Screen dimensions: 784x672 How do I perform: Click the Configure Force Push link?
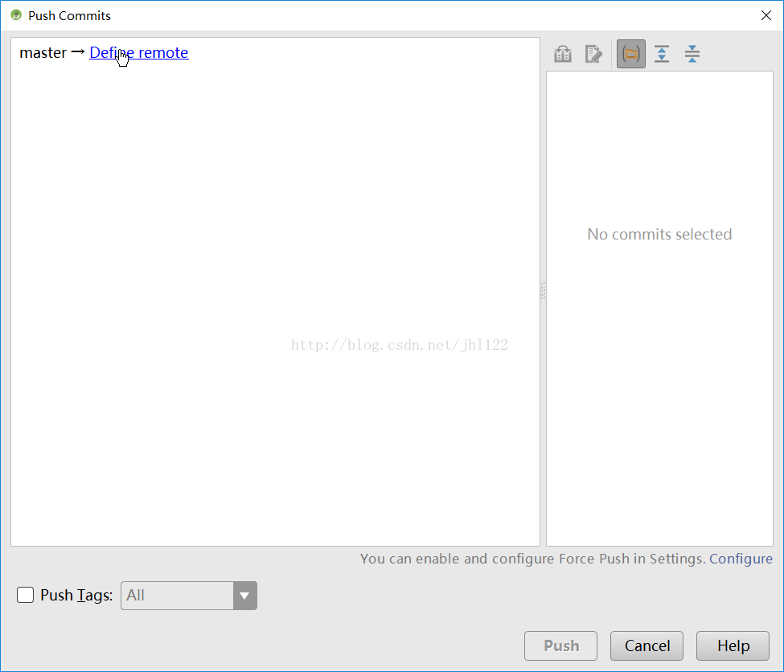[741, 559]
